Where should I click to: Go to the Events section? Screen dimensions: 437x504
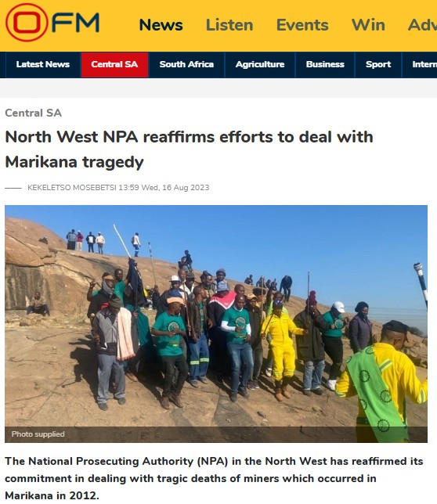tap(302, 25)
